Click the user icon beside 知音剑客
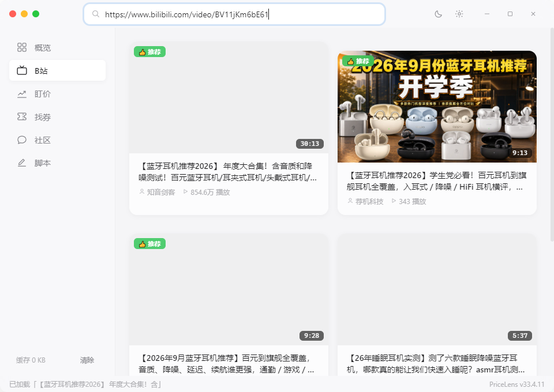This screenshot has height=392, width=554. point(142,191)
